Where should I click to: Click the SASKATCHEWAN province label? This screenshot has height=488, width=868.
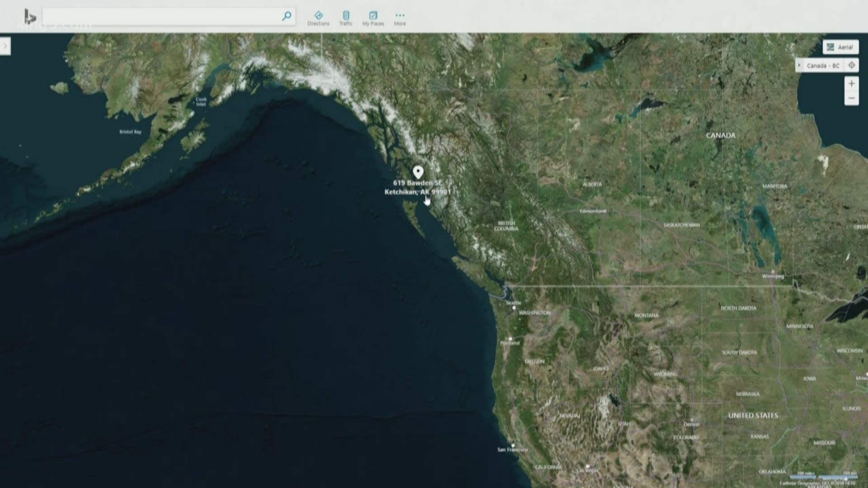click(681, 225)
